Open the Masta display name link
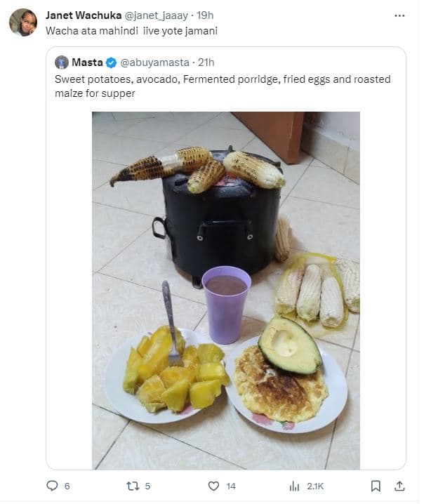Screen dimensions: 431x504 [x=87, y=62]
